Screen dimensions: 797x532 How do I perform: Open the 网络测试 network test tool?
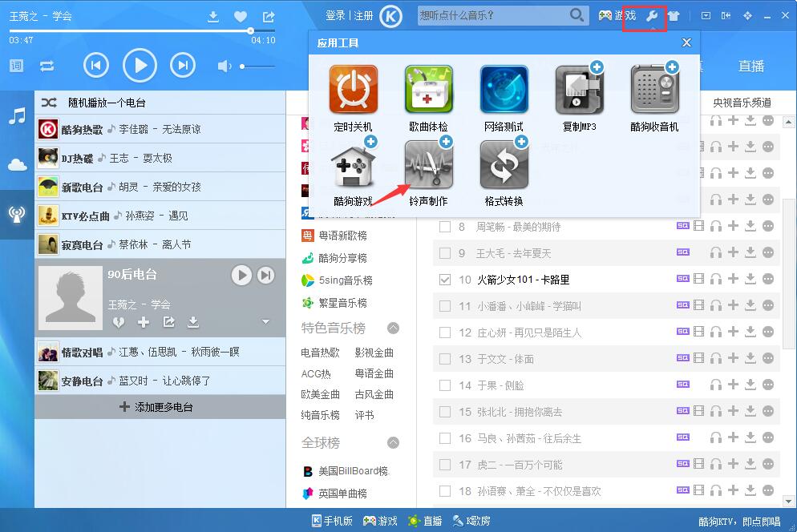(503, 90)
